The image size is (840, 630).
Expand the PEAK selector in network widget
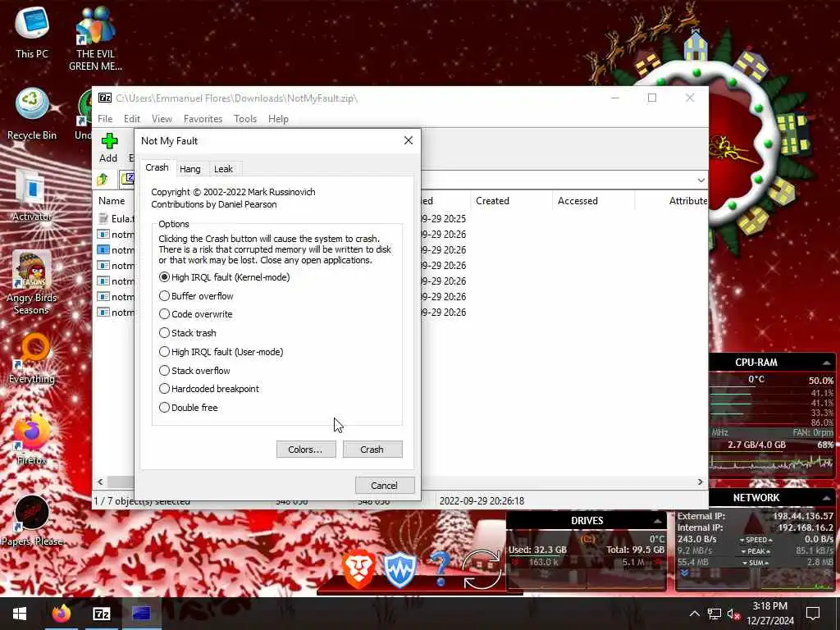tap(756, 551)
